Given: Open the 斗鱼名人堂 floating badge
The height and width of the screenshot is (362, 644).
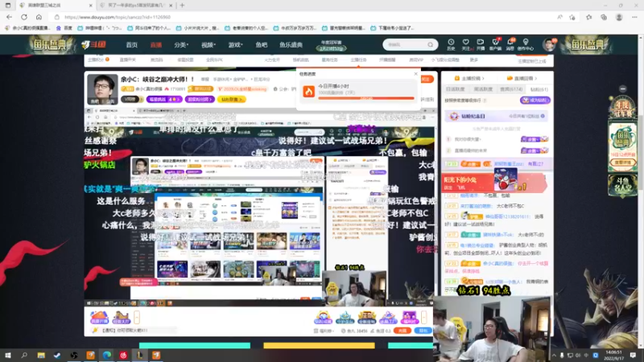Looking at the screenshot, I should click(x=623, y=185).
